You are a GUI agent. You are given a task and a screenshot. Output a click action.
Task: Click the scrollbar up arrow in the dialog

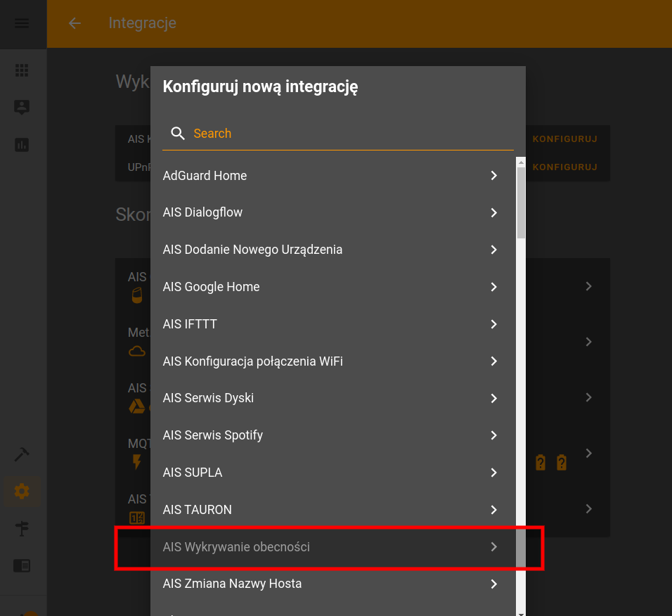[521, 162]
